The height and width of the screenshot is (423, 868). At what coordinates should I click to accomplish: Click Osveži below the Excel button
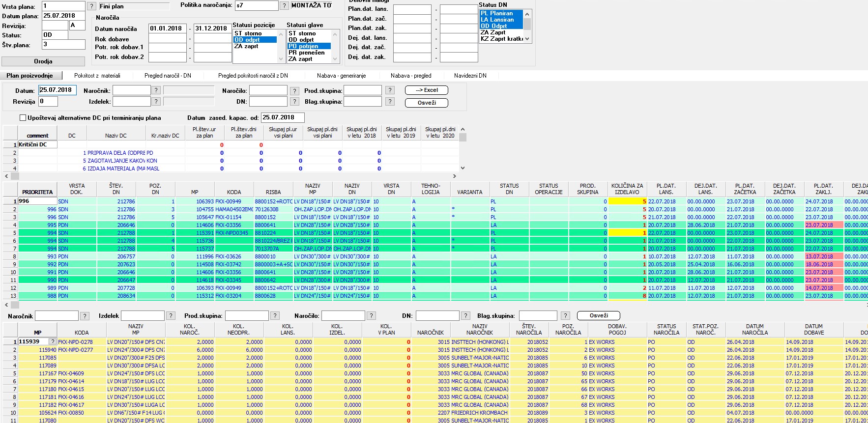[427, 103]
